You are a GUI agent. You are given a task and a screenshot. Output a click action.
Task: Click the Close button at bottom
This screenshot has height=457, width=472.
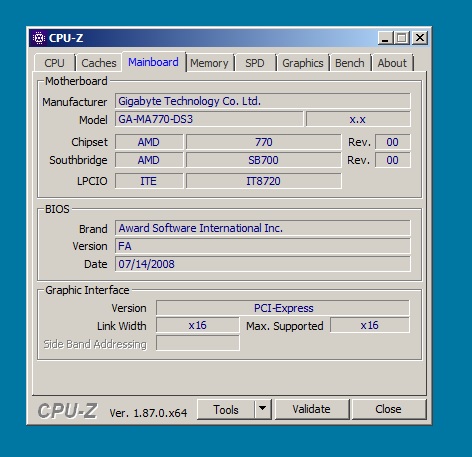(x=388, y=409)
